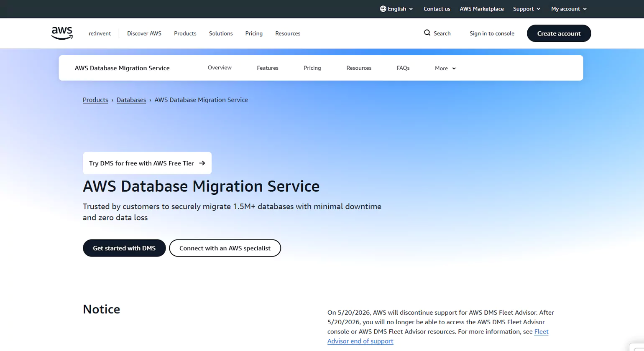Click Get started with DMS
The width and height of the screenshot is (644, 351).
(x=124, y=248)
